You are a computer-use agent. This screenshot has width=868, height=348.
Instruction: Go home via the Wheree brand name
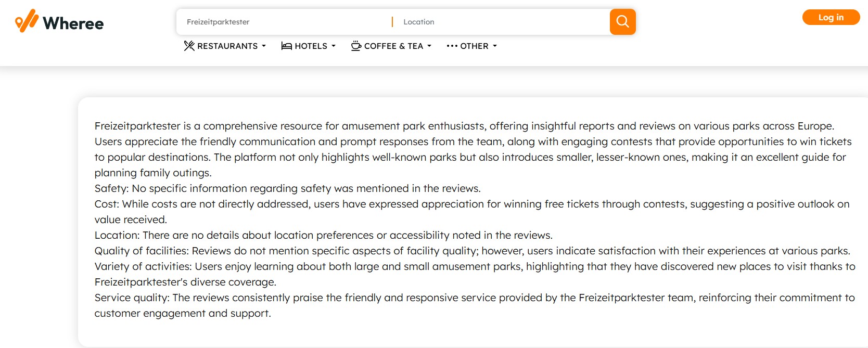pyautogui.click(x=73, y=23)
